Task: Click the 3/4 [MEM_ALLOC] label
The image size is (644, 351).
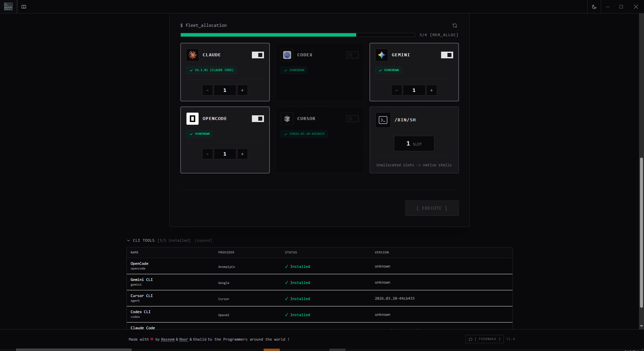Action: click(x=439, y=35)
